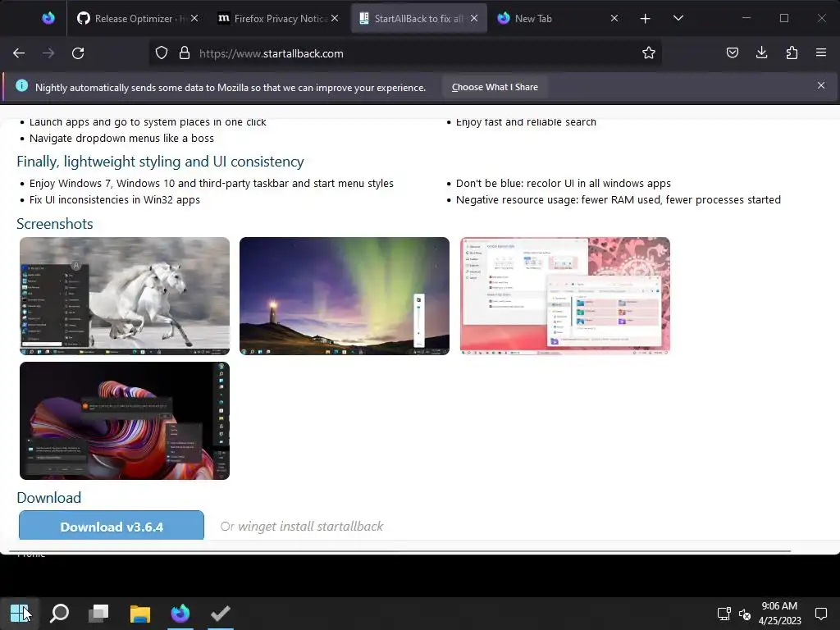Open the white horses screenshot thumbnail
840x630 pixels.
pyautogui.click(x=125, y=295)
